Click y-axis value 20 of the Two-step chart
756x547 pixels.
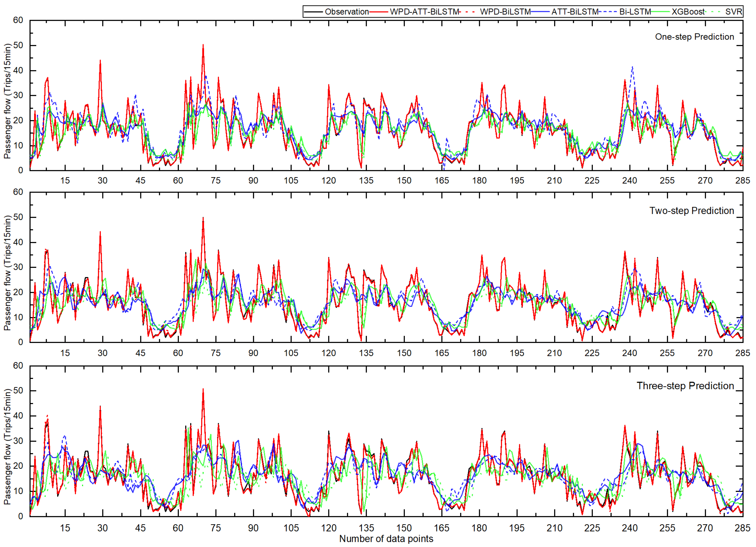18,292
